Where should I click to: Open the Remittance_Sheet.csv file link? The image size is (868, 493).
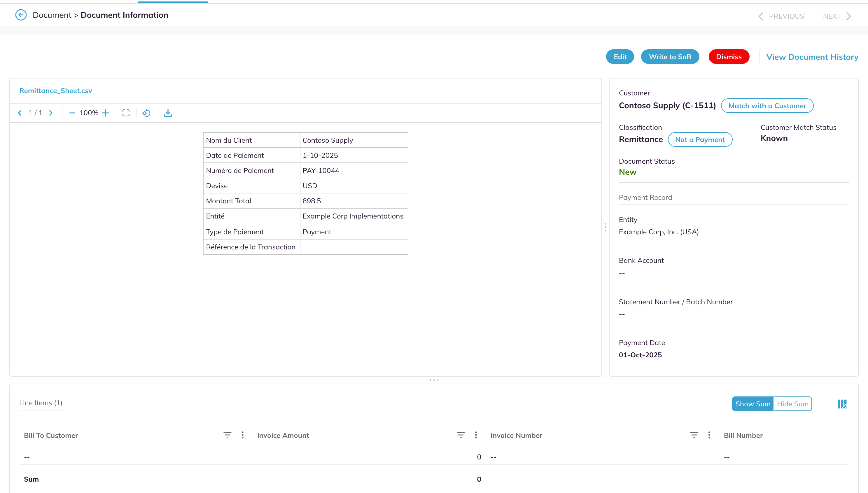[x=55, y=90]
